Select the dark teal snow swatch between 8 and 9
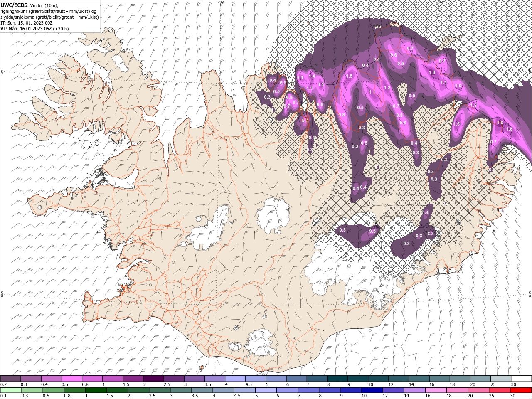Image resolution: width=532 pixels, height=399 pixels. [x=337, y=379]
